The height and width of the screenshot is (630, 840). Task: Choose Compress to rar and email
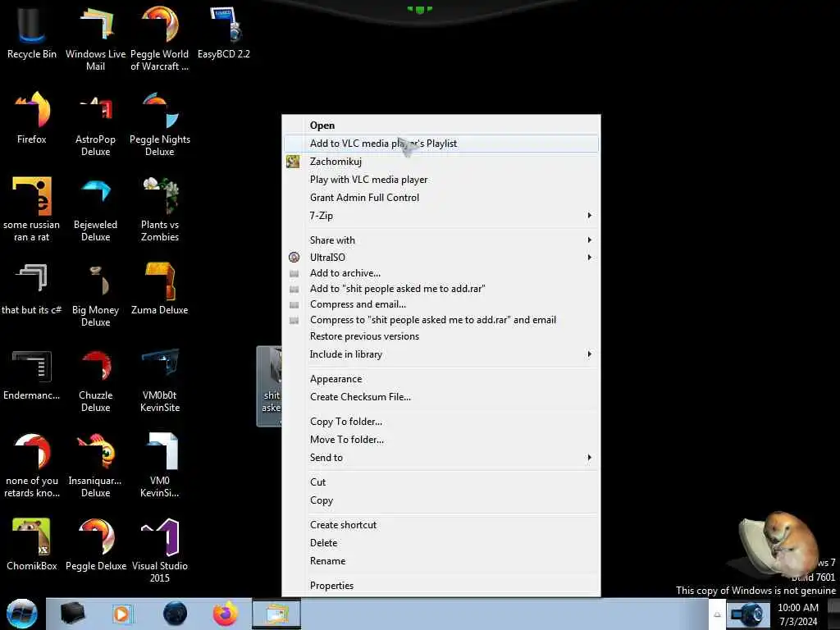pyautogui.click(x=441, y=320)
